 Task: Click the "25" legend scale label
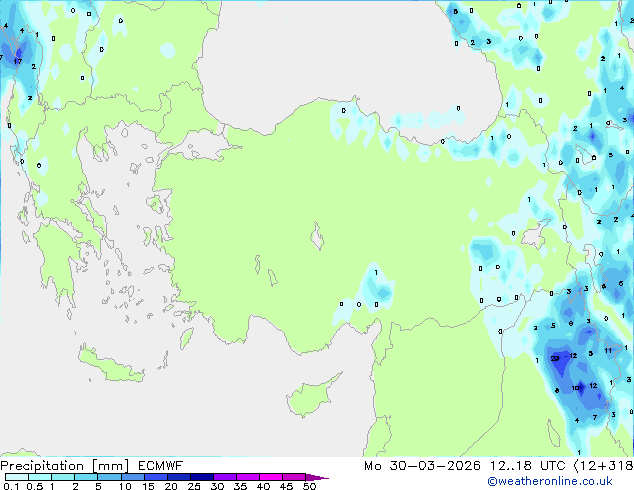194,486
